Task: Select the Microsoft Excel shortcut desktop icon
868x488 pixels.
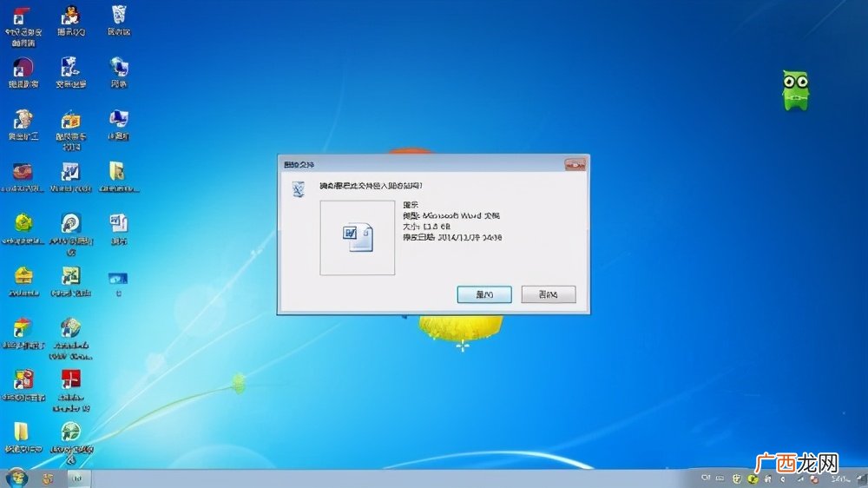Action: 71,281
